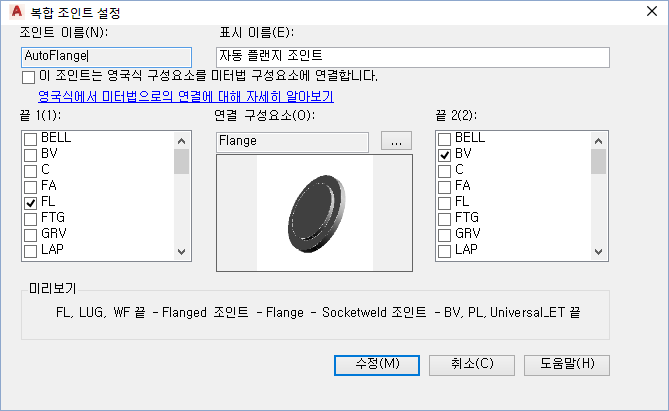This screenshot has width=669, height=411.
Task: Click the AutoCAD logo icon in title bar
Action: point(13,12)
